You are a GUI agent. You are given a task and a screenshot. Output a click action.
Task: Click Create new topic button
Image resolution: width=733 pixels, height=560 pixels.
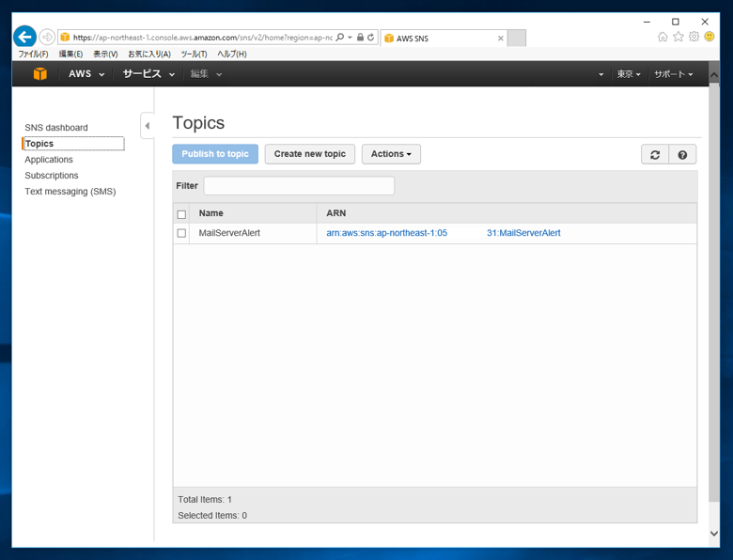click(310, 154)
